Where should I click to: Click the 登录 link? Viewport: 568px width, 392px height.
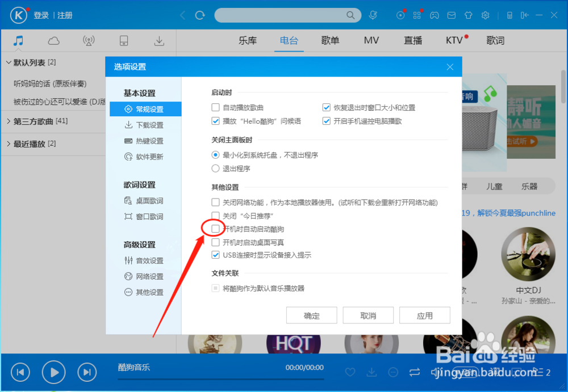(41, 15)
